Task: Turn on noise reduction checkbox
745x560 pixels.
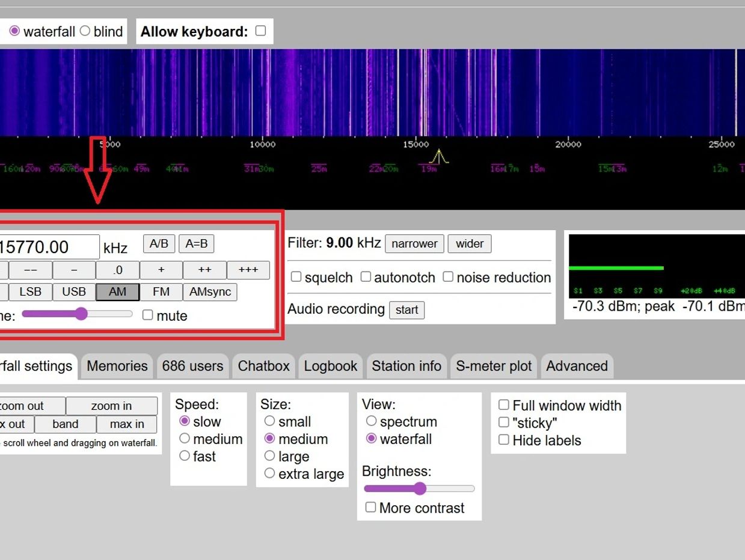Action: pyautogui.click(x=448, y=277)
